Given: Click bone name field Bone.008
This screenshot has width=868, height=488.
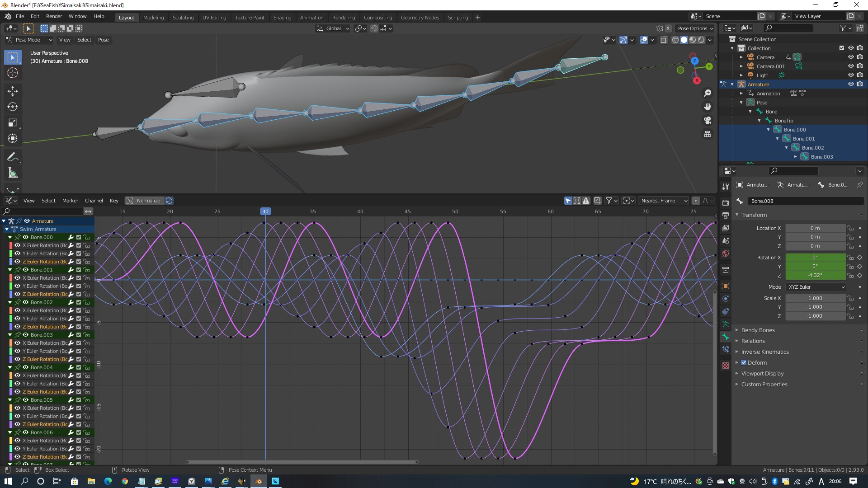Looking at the screenshot, I should click(805, 201).
